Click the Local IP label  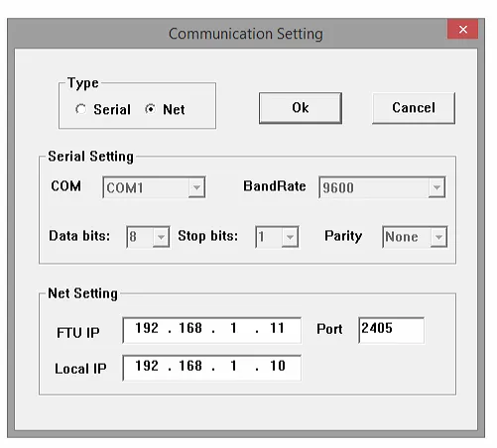click(x=80, y=369)
